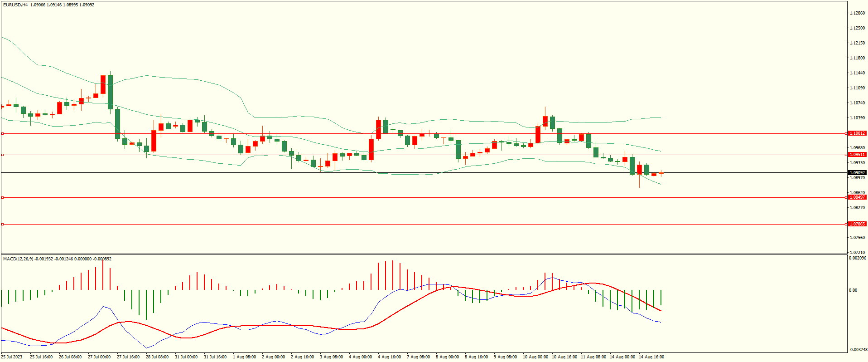Click the 1.12860 price scale value
The image size is (868, 362).
(857, 13)
